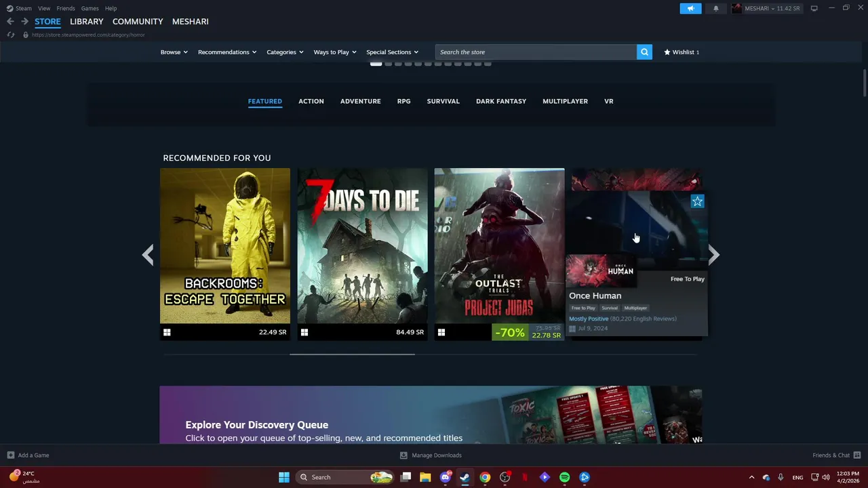This screenshot has height=488, width=868.
Task: Open the STORE section tab
Action: (47, 22)
